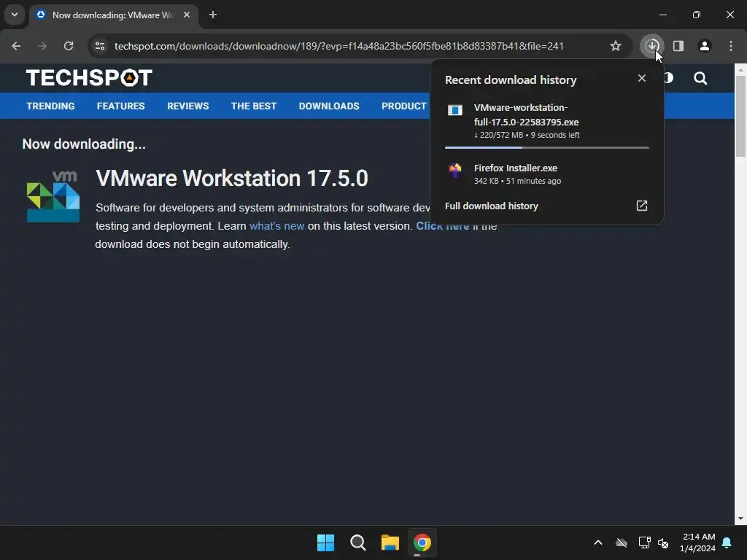The height and width of the screenshot is (560, 747).
Task: Close the Recent download history popup
Action: coord(642,78)
